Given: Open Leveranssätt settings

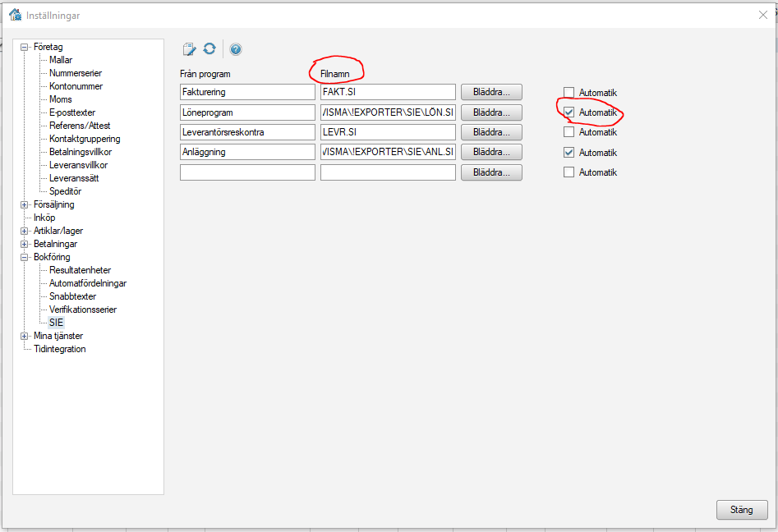Looking at the screenshot, I should [x=74, y=178].
